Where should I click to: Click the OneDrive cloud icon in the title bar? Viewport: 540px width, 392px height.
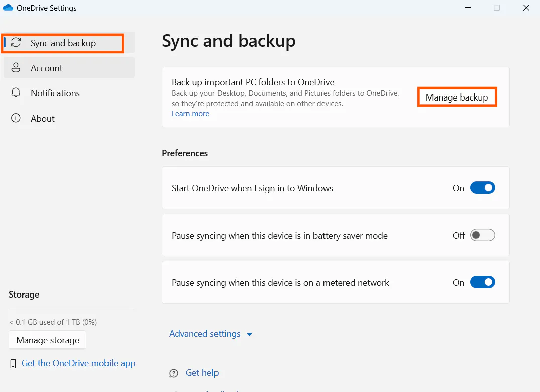(x=8, y=8)
